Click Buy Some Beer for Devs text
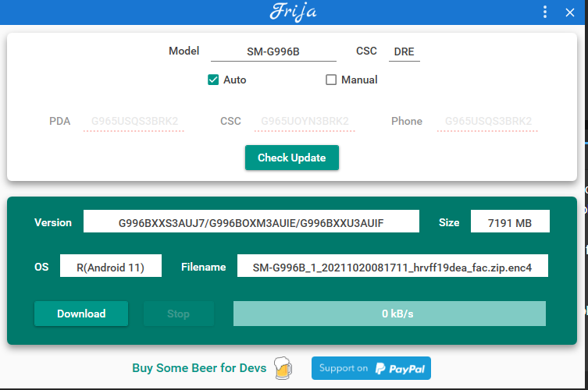The height and width of the screenshot is (390, 588). click(x=199, y=368)
